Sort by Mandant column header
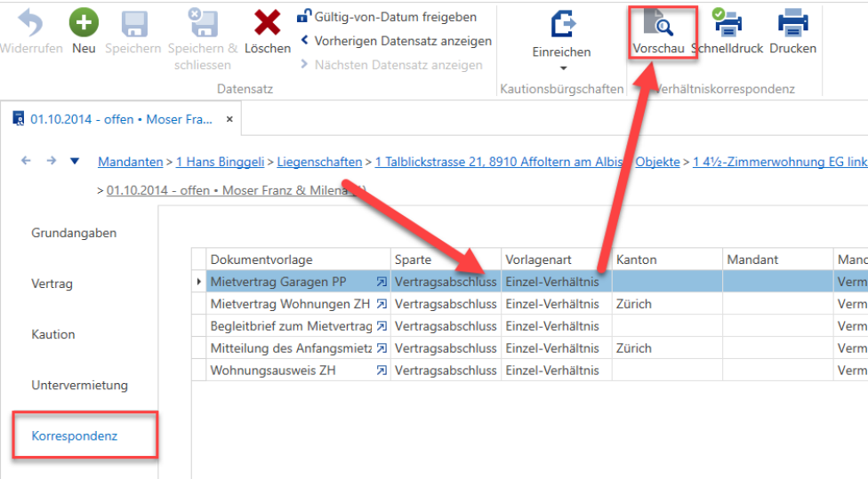Viewport: 868px width, 479px height. coord(778,259)
